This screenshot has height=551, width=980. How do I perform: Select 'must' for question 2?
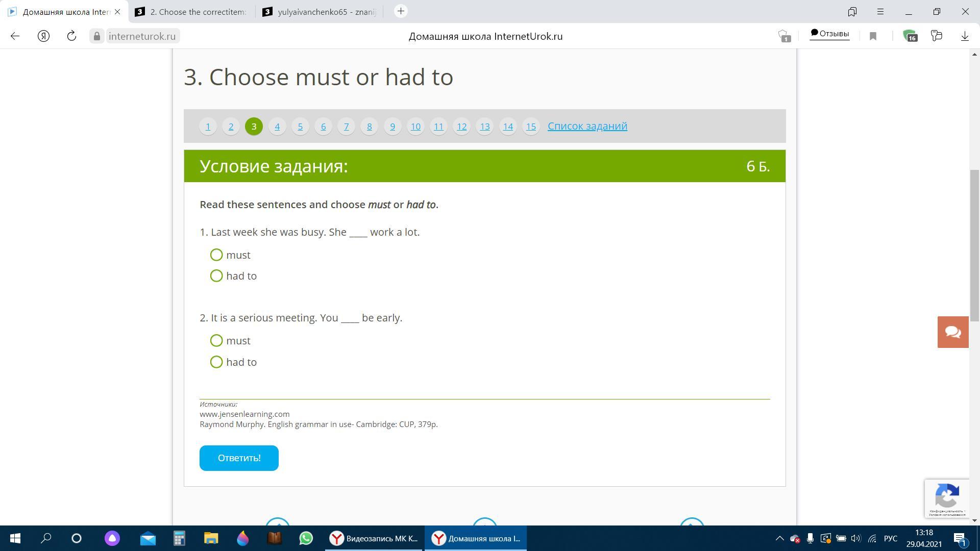pos(216,340)
